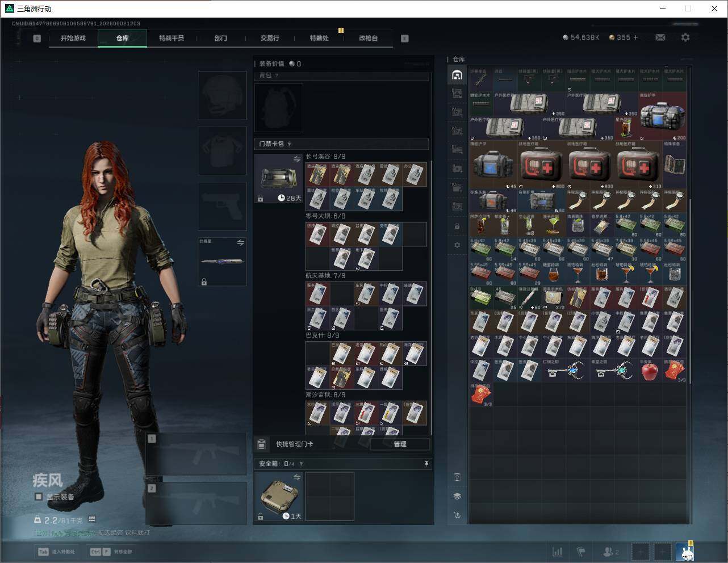Select the 自制护甲 repair kit marked 50
The height and width of the screenshot is (563, 728).
pos(542,201)
